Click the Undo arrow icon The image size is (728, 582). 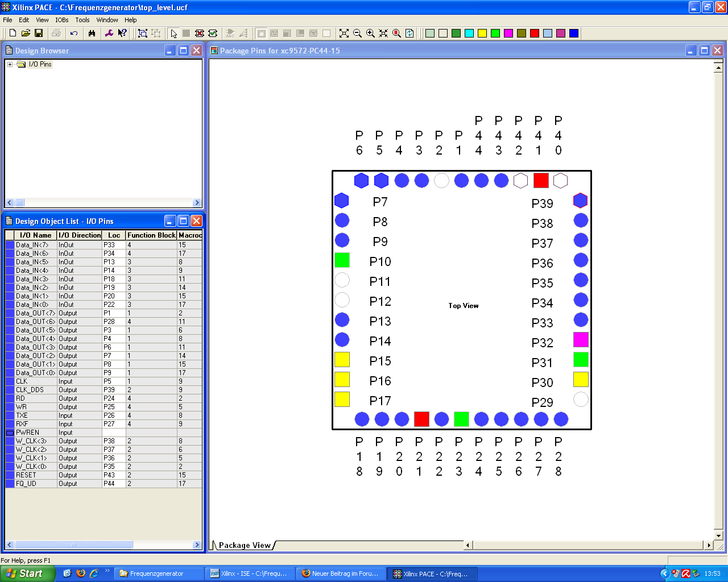point(74,34)
